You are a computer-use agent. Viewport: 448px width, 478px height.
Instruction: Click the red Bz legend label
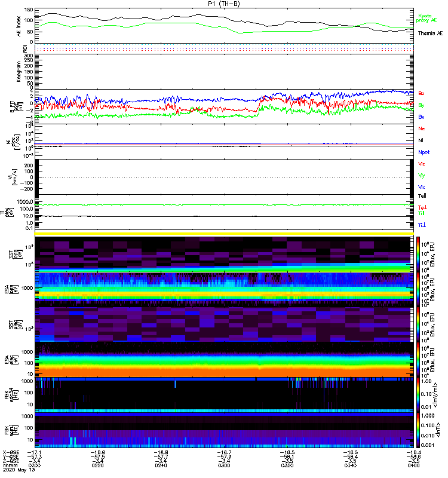pos(421,93)
